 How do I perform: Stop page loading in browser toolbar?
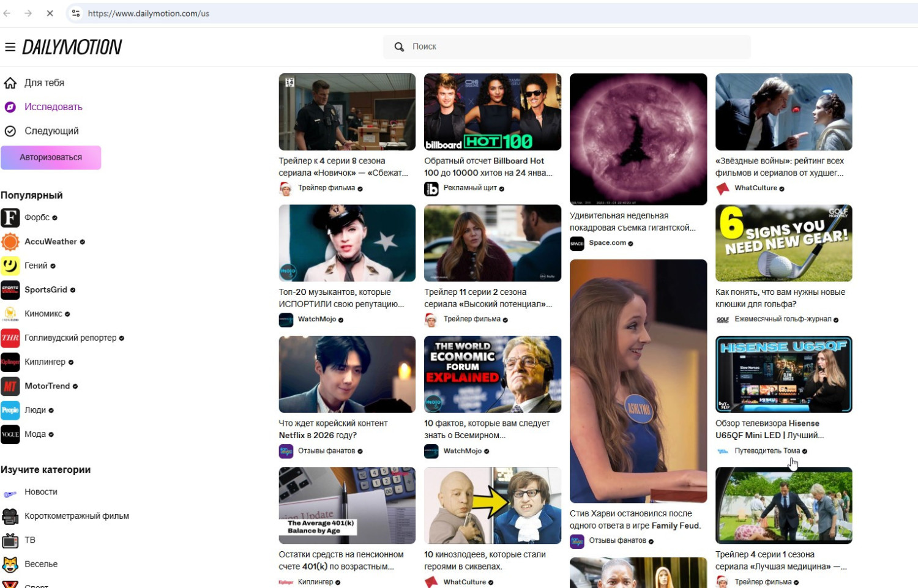tap(50, 13)
